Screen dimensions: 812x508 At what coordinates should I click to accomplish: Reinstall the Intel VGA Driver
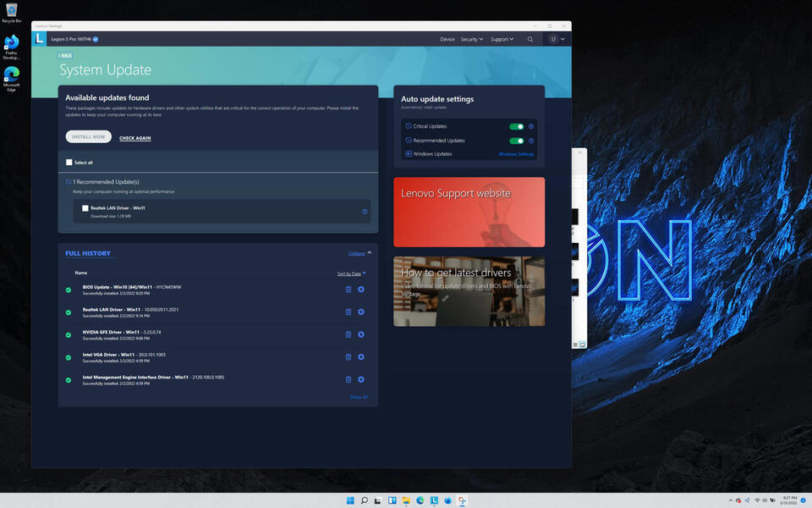tap(361, 357)
